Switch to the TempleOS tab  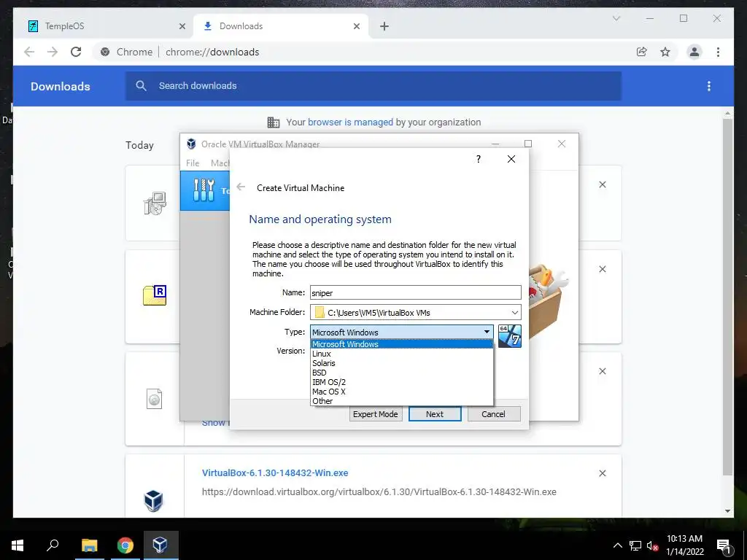[103, 26]
